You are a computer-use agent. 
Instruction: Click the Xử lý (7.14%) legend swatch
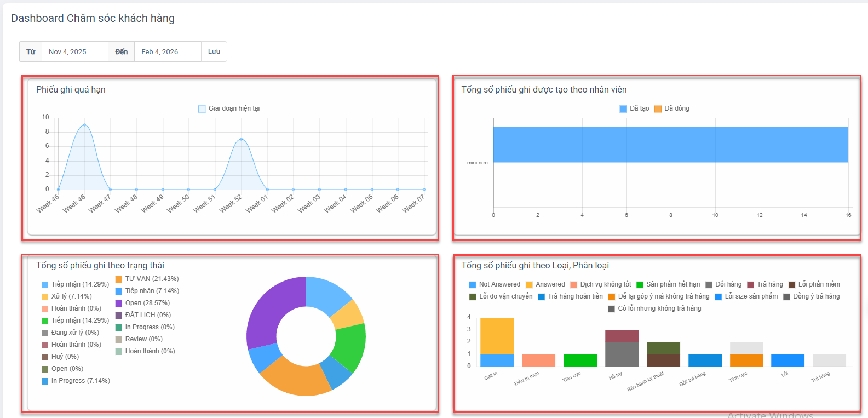(45, 296)
